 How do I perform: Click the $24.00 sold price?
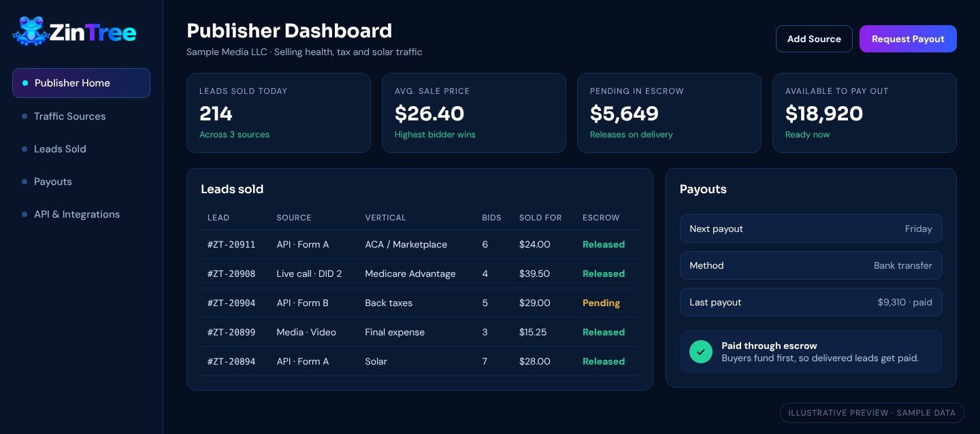click(535, 244)
